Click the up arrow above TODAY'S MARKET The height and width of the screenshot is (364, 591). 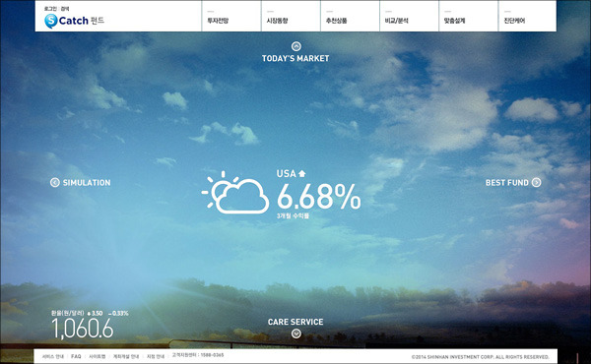pos(296,46)
